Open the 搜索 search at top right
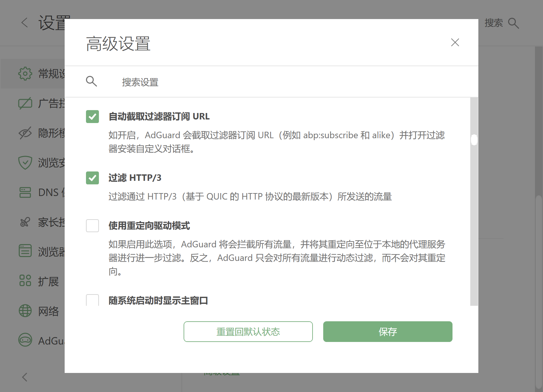 click(x=502, y=23)
